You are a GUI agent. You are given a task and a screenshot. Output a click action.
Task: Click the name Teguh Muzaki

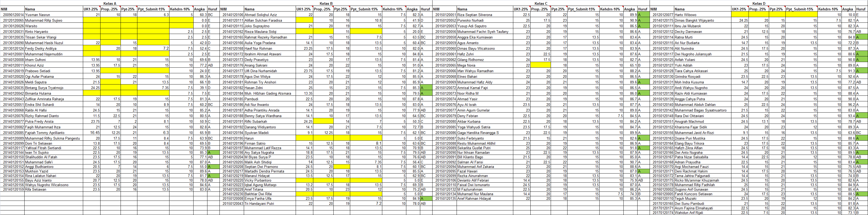(x=703, y=199)
